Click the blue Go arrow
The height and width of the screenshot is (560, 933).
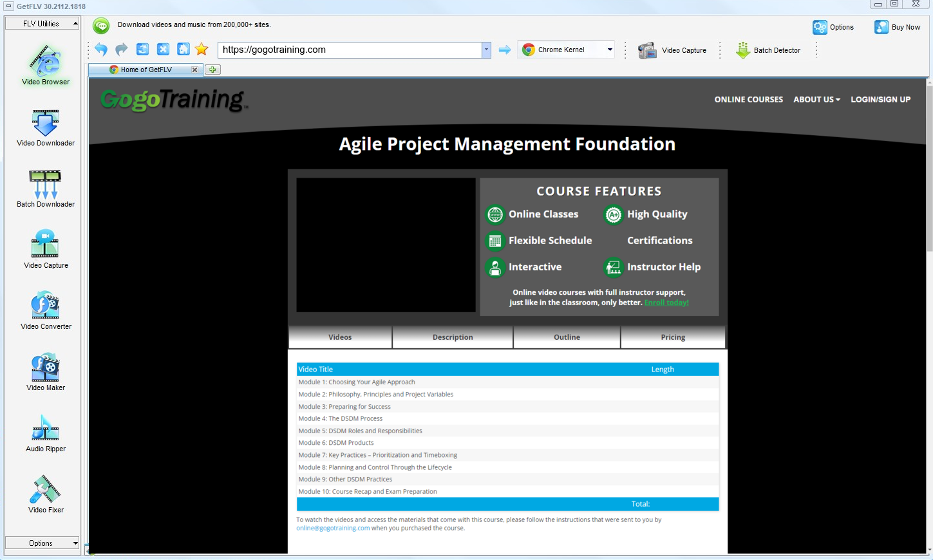(x=505, y=50)
